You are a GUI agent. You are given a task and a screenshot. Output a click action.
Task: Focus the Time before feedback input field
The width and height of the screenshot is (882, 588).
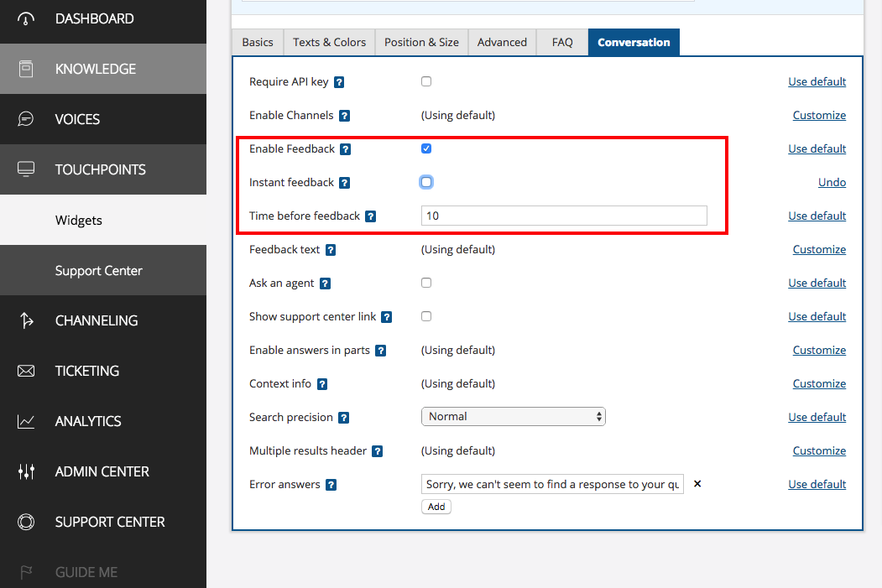pos(564,216)
